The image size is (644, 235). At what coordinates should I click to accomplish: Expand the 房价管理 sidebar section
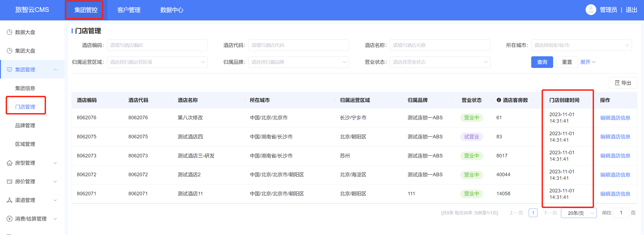55,182
